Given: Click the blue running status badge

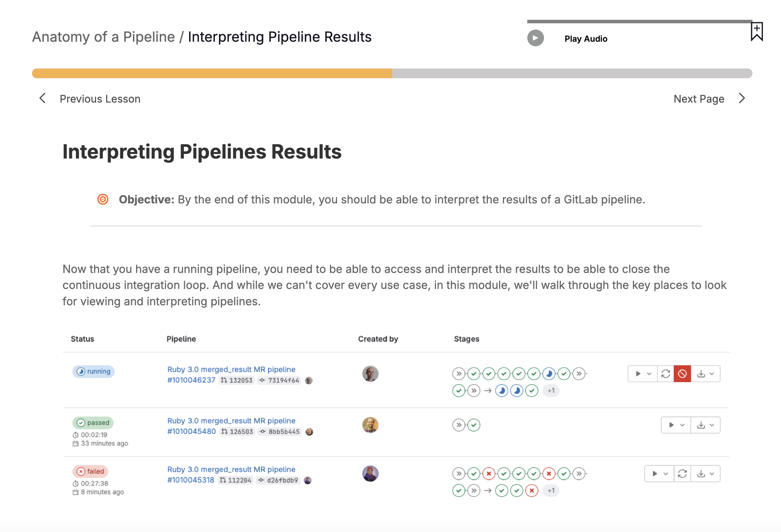Looking at the screenshot, I should pos(93,371).
